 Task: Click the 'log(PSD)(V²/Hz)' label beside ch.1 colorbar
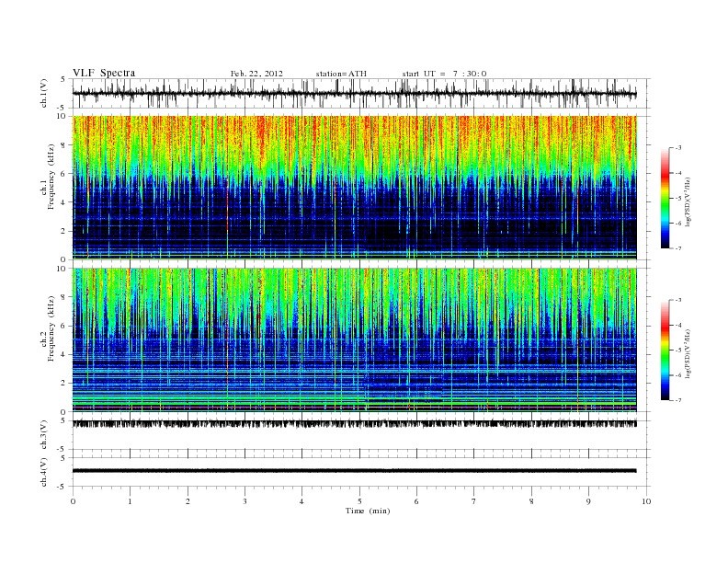point(688,201)
